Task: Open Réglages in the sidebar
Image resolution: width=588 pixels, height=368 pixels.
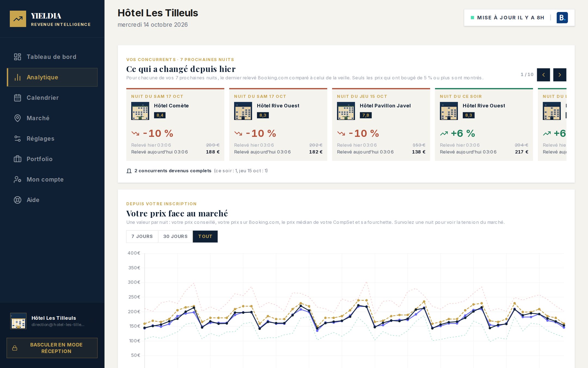Action: pyautogui.click(x=52, y=138)
